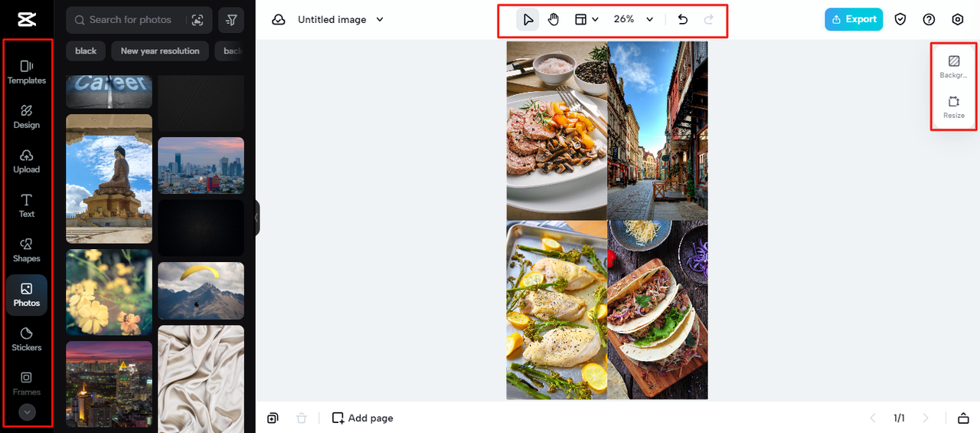
Task: Open the Design panel
Action: pyautogui.click(x=27, y=116)
